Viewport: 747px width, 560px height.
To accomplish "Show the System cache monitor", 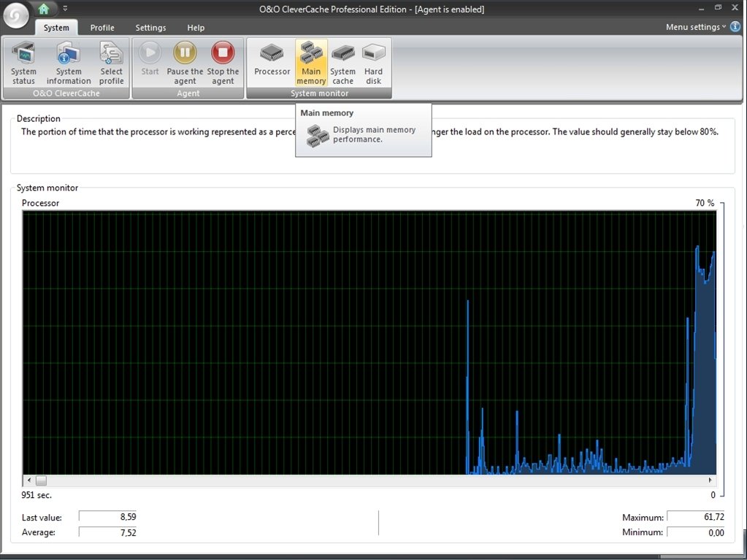I will [x=343, y=63].
